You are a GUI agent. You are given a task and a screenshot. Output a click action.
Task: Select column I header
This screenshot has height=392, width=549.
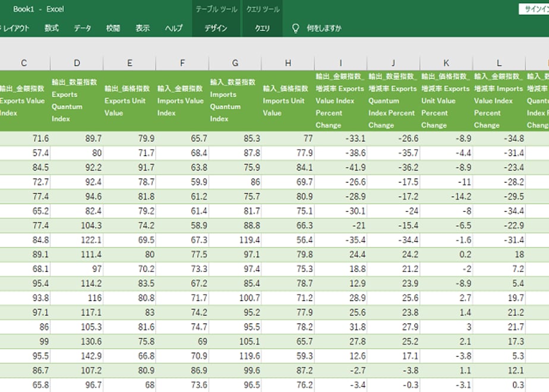click(x=340, y=63)
